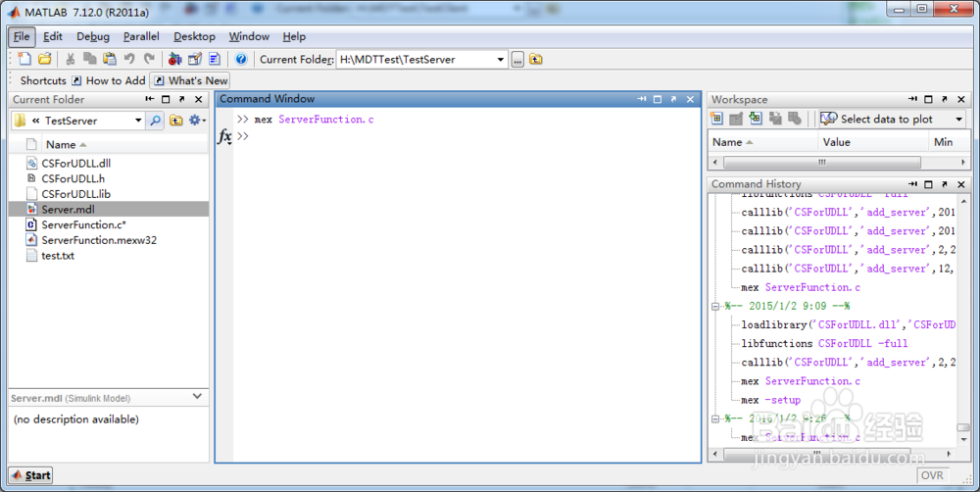This screenshot has width=980, height=492.
Task: Open the Desktop menu
Action: click(x=194, y=36)
